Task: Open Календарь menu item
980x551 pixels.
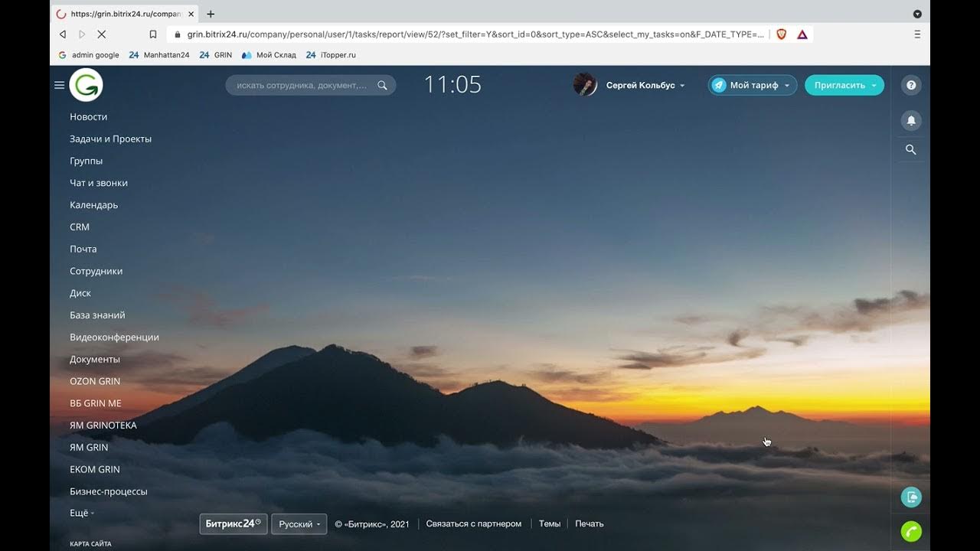Action: (x=94, y=205)
